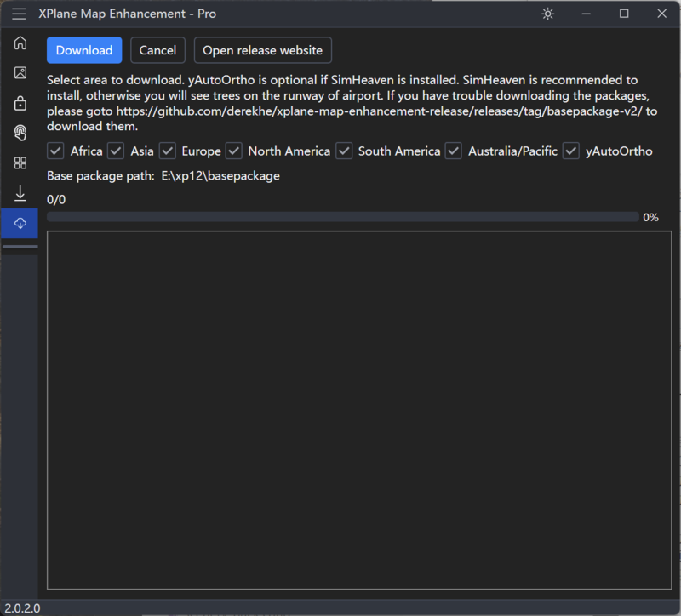Uncheck the North America checkbox
The height and width of the screenshot is (616, 681).
click(234, 151)
